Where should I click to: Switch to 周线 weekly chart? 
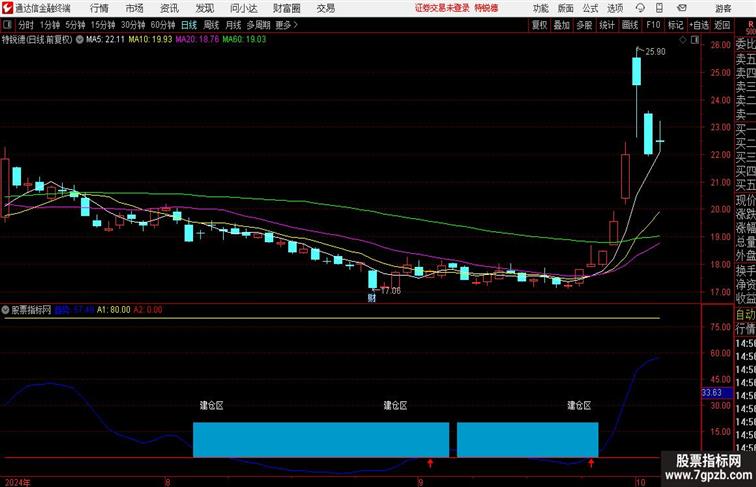click(211, 25)
